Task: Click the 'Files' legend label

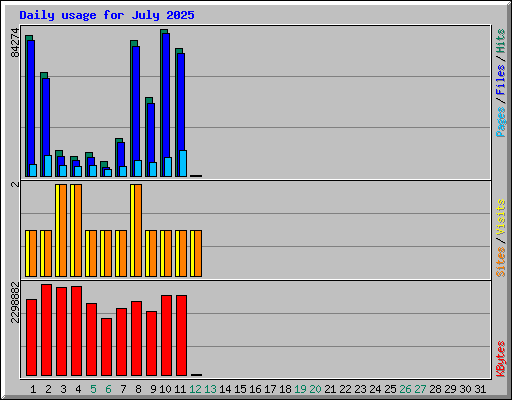Action: [500, 79]
